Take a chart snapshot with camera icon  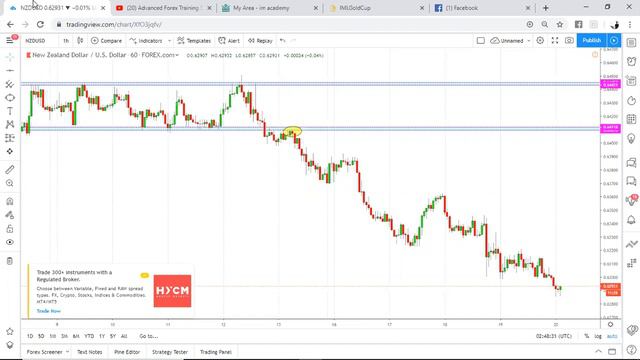(569, 41)
